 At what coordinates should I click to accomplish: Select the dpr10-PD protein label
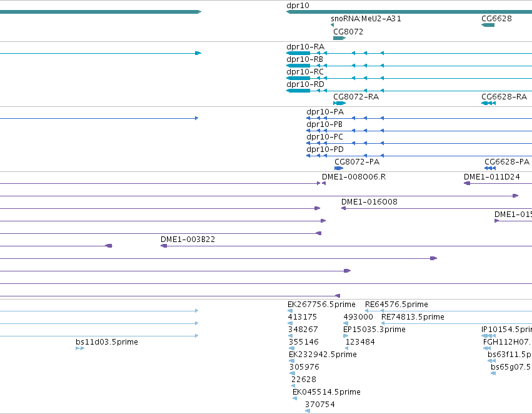(x=324, y=149)
